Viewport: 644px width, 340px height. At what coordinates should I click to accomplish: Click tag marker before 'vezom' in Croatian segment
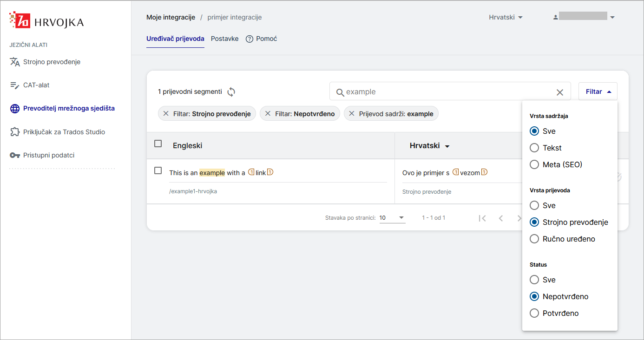coord(456,172)
